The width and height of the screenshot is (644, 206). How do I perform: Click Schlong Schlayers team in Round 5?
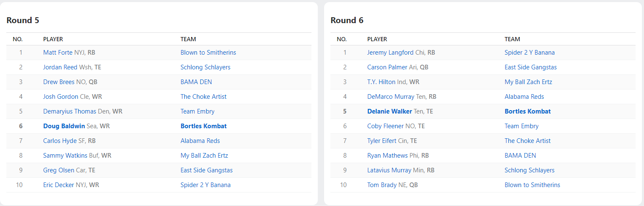(x=205, y=67)
